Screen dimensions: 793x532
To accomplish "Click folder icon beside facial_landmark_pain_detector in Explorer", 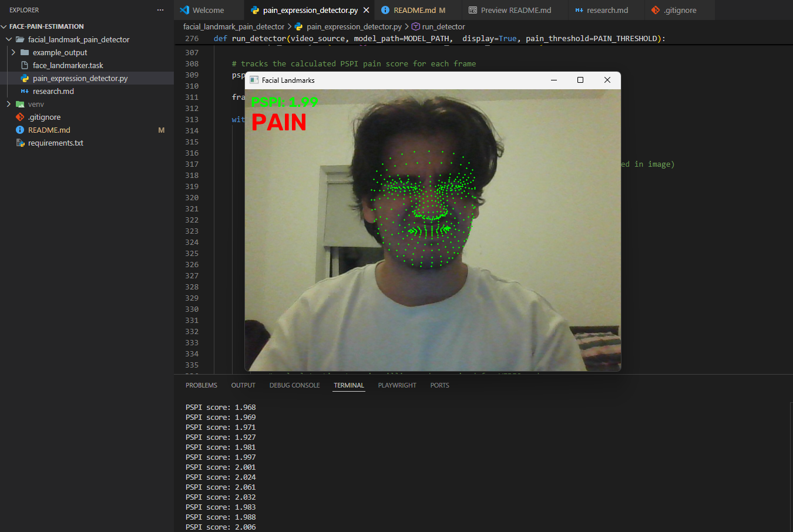I will (x=20, y=39).
